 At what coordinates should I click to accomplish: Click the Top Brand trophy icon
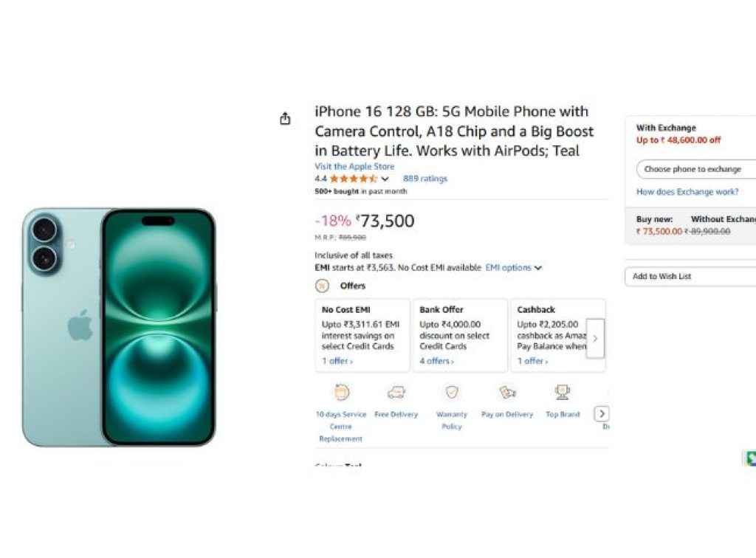pyautogui.click(x=562, y=392)
